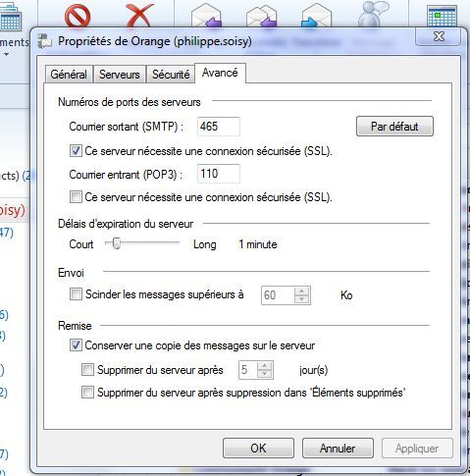Increase days value with up arrow

[265, 366]
